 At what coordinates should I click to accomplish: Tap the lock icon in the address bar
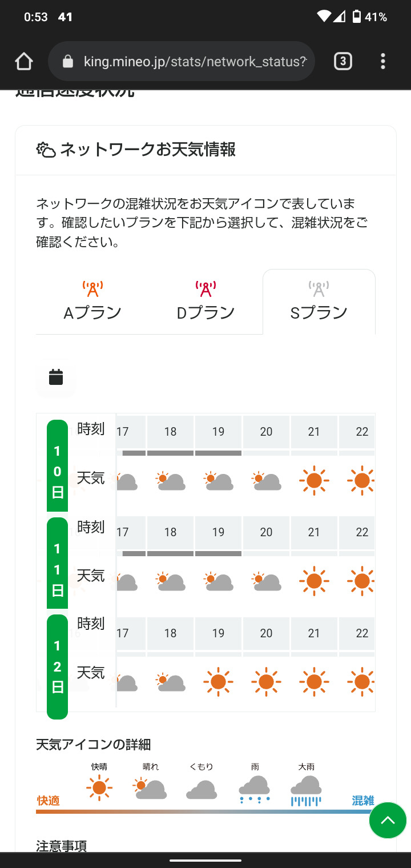click(x=68, y=61)
